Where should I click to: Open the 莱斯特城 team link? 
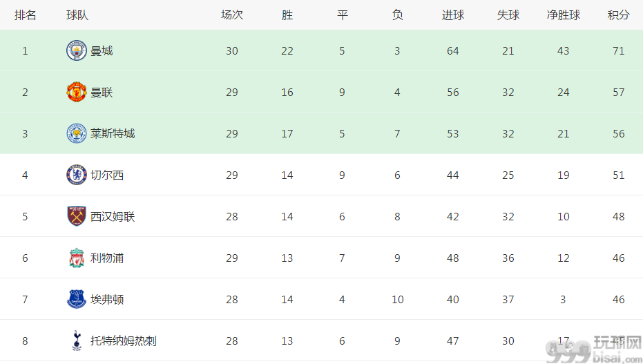(113, 133)
